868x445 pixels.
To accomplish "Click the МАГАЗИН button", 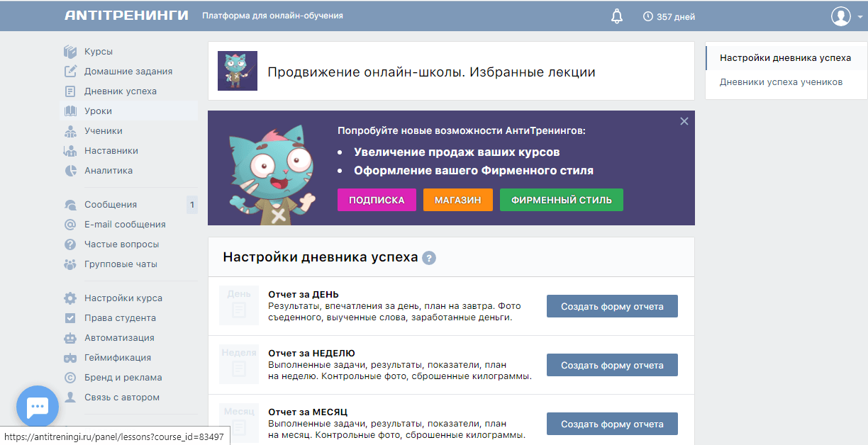I will pyautogui.click(x=458, y=200).
